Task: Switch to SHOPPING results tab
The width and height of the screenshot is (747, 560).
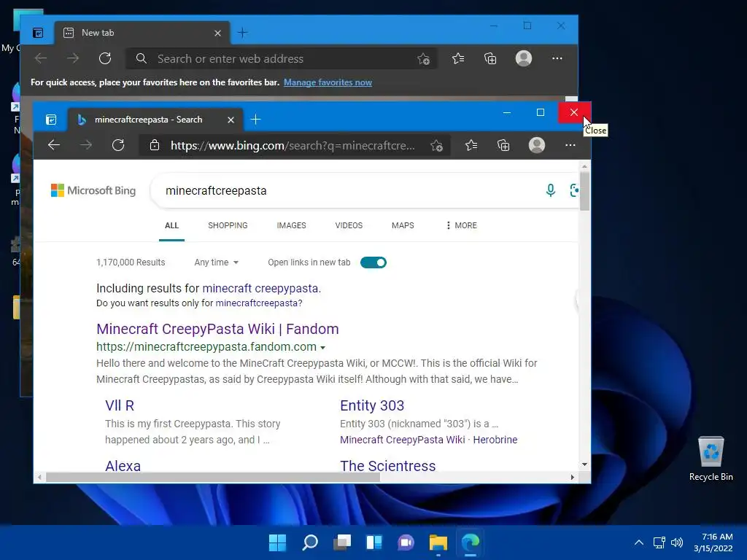Action: (228, 225)
